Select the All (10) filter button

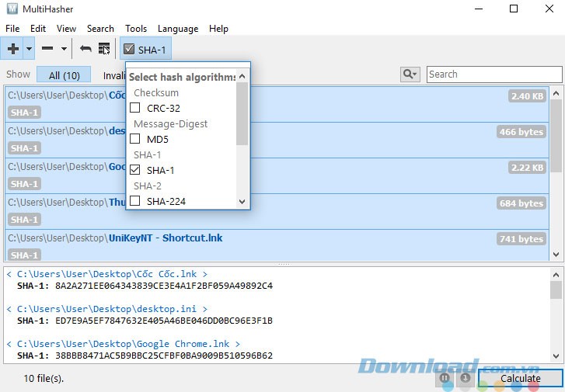[65, 75]
